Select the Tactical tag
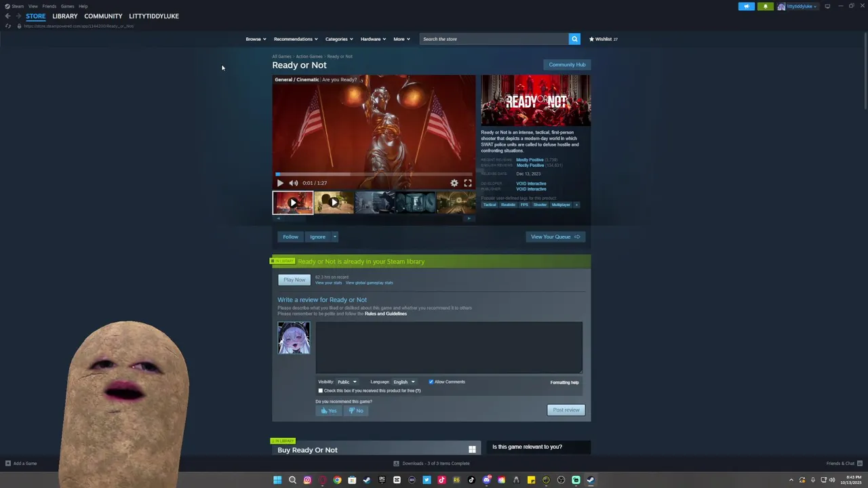Screen dimensions: 868x488 (490, 205)
